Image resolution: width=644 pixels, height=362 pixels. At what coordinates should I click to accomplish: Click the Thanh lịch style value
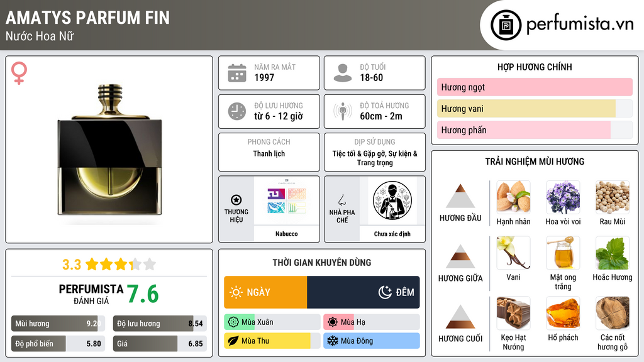point(269,153)
